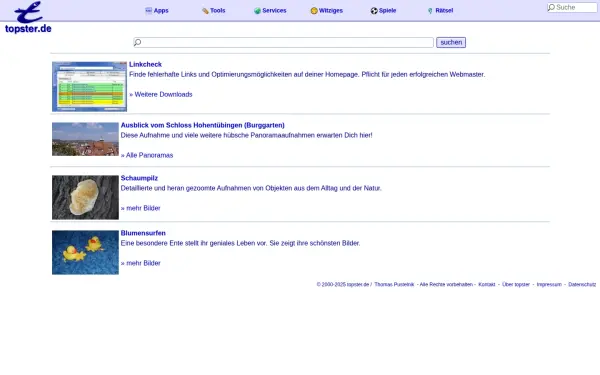600x375 pixels.
Task: Click the Linkcheck description text
Action: click(307, 75)
